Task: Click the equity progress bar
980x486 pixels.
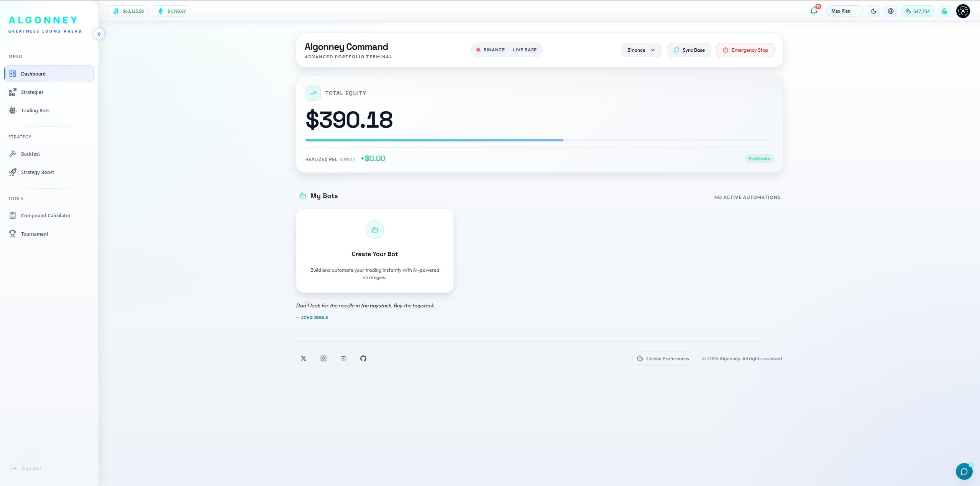Action: (x=539, y=140)
